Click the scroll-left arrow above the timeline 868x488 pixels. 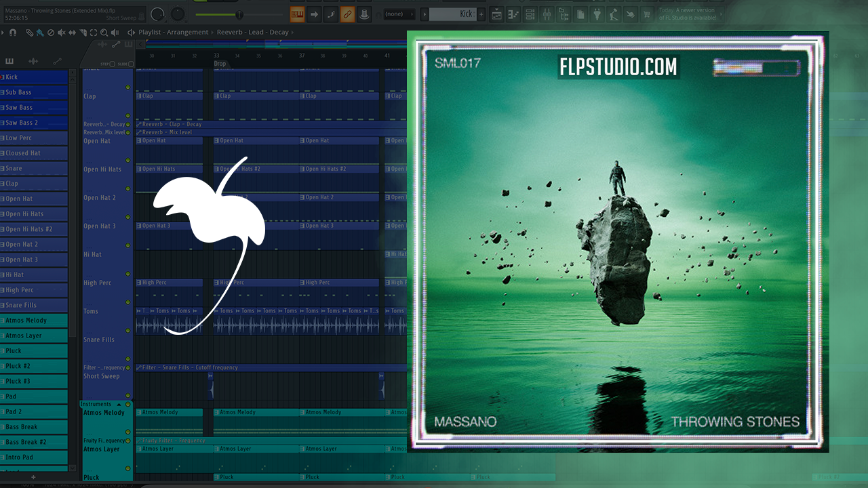(x=141, y=45)
